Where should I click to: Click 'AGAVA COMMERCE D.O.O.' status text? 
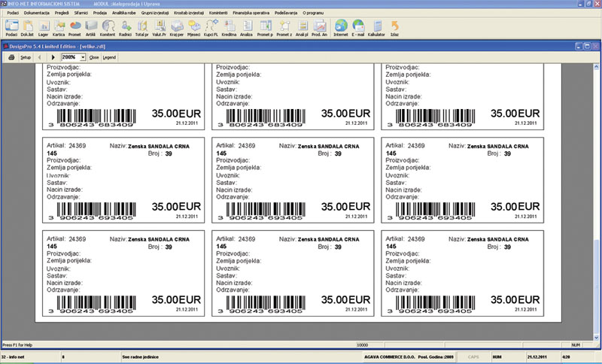click(390, 356)
